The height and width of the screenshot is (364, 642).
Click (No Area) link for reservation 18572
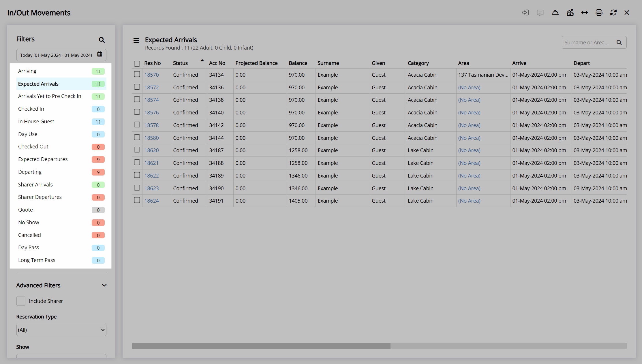click(x=469, y=87)
